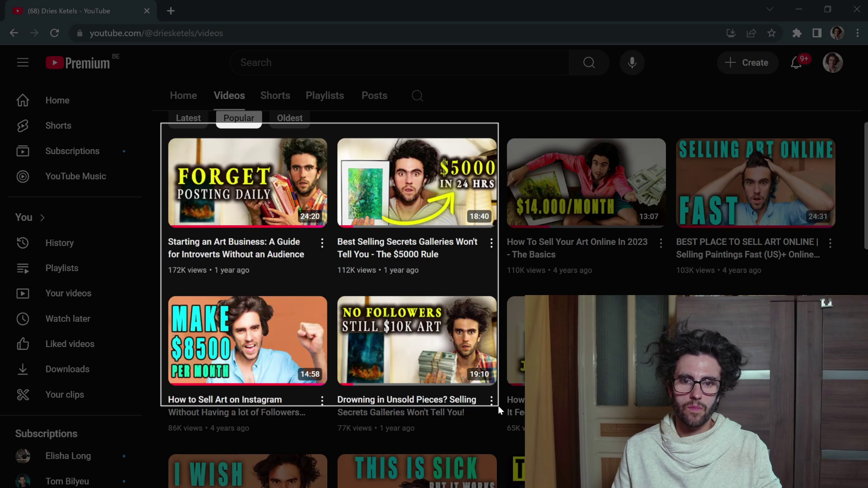Open Shorts in the left sidebar
868x488 pixels.
click(58, 126)
